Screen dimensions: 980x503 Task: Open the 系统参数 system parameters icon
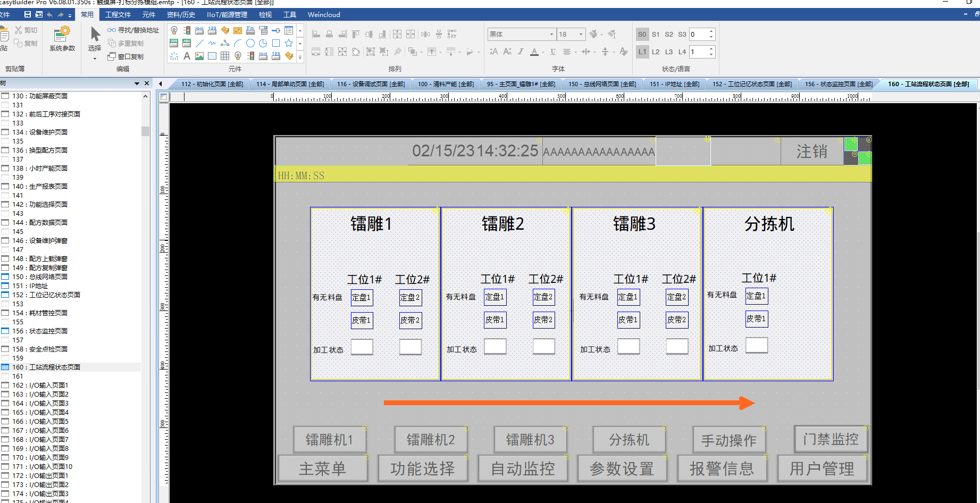[62, 38]
